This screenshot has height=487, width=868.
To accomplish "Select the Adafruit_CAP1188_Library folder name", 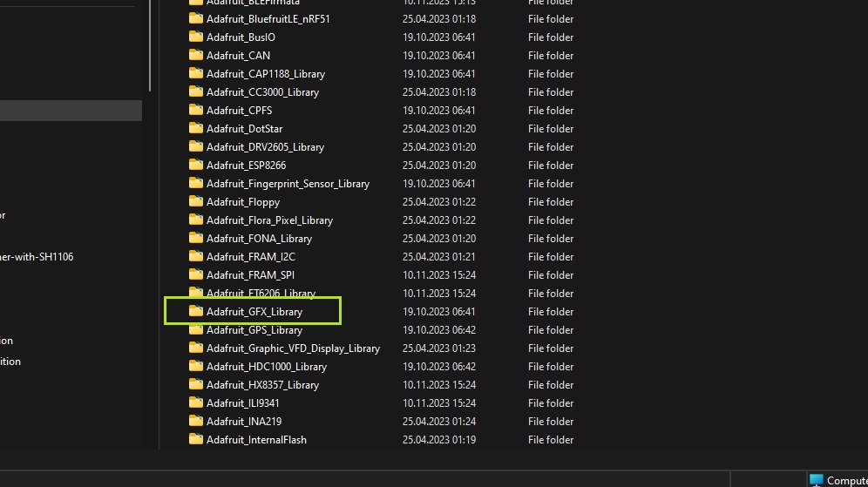I will tap(265, 74).
